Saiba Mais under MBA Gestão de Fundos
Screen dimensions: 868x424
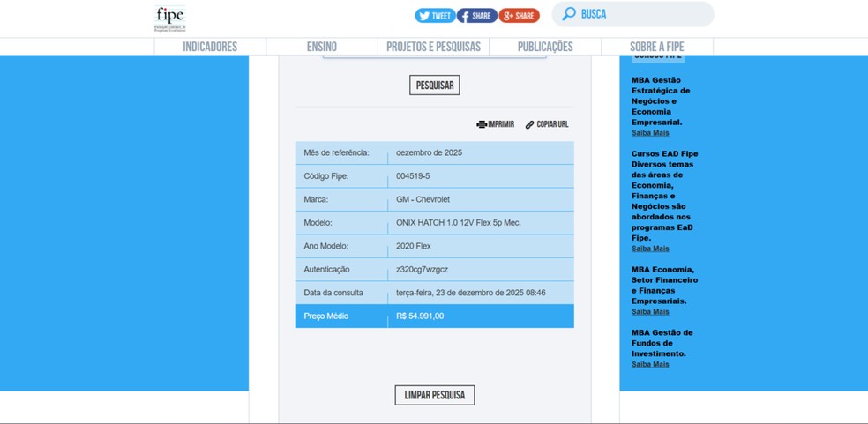click(650, 364)
